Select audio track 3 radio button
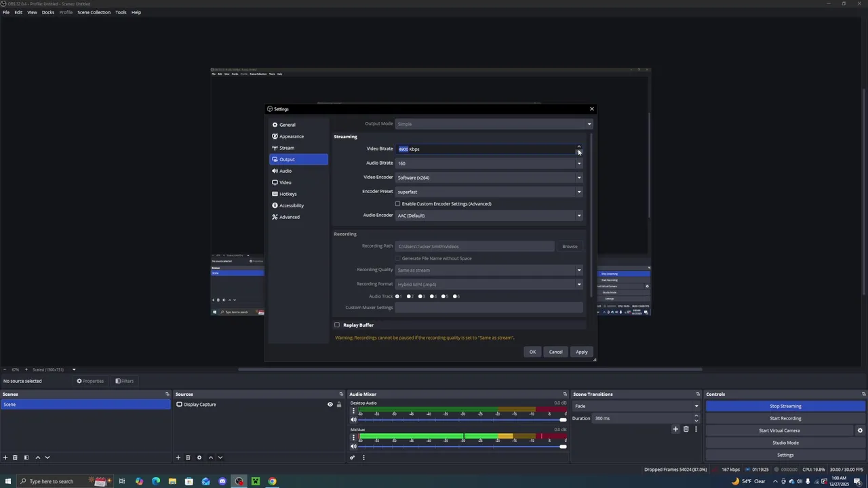The image size is (868, 488). point(420,296)
